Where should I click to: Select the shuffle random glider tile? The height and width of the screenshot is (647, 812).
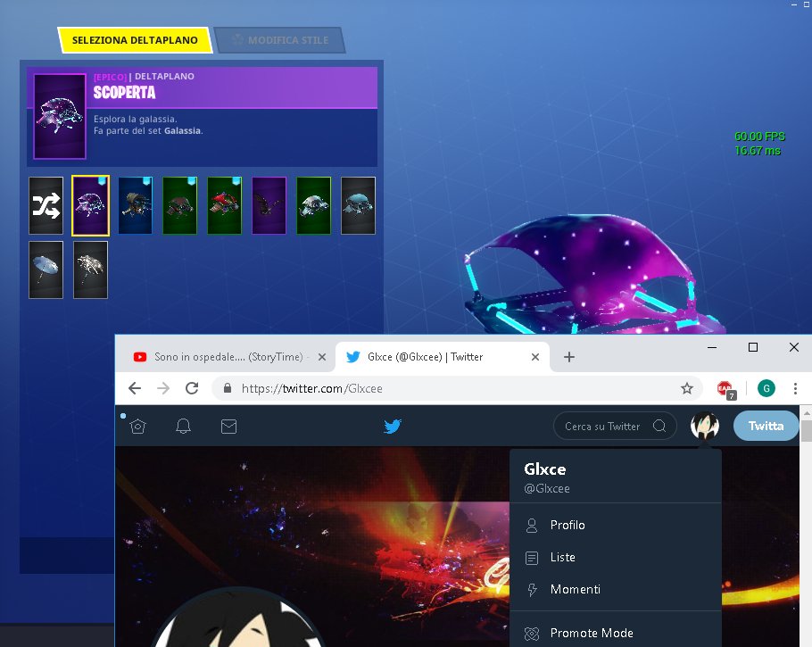point(46,205)
